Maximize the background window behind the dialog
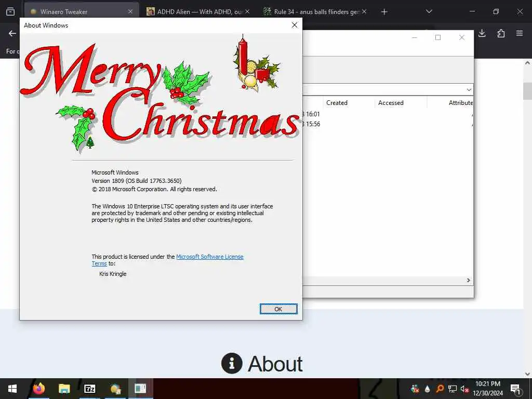Viewport: 532px width, 399px height. click(438, 37)
